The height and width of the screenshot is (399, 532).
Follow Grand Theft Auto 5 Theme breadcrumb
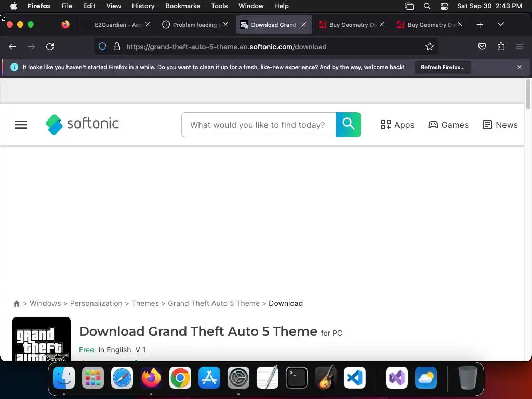coord(214,303)
